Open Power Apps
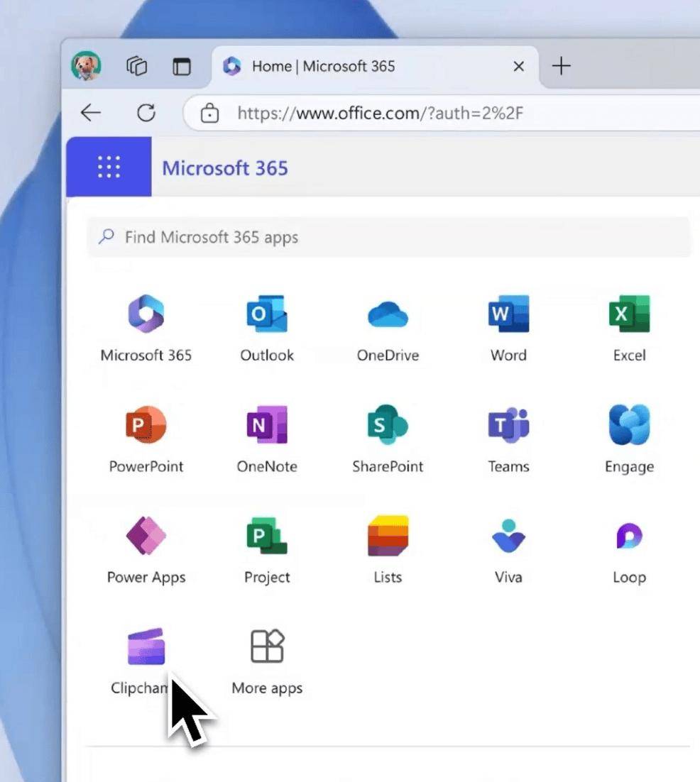The image size is (700, 782). click(x=146, y=550)
